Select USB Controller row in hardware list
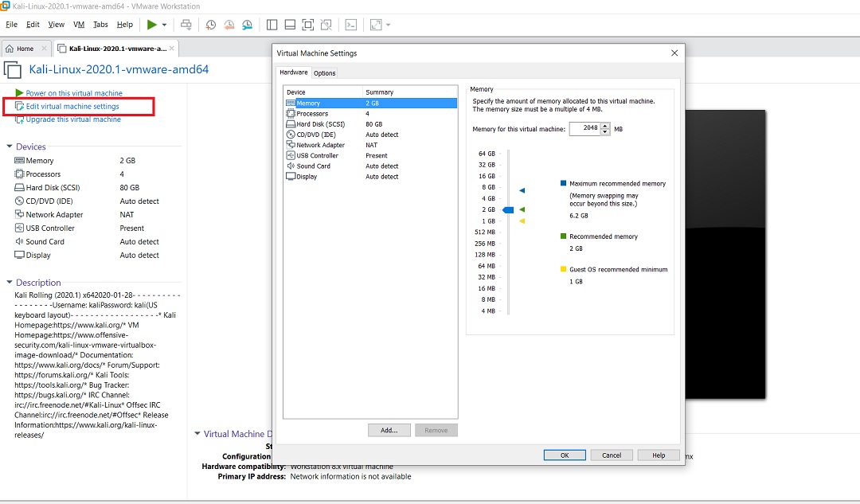Screen dimensions: 860x504 click(x=371, y=156)
